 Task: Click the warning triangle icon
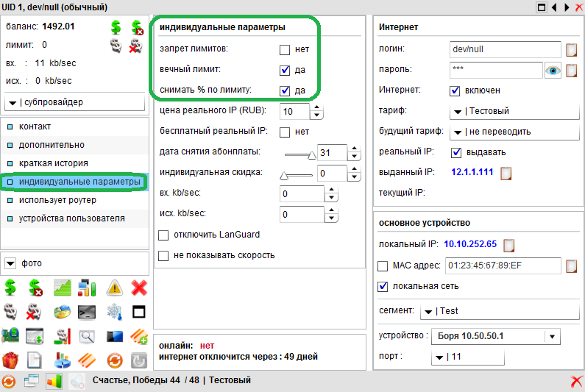(114, 288)
